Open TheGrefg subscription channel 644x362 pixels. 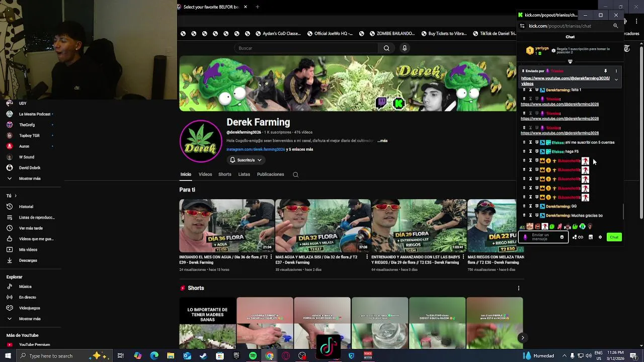pyautogui.click(x=27, y=125)
